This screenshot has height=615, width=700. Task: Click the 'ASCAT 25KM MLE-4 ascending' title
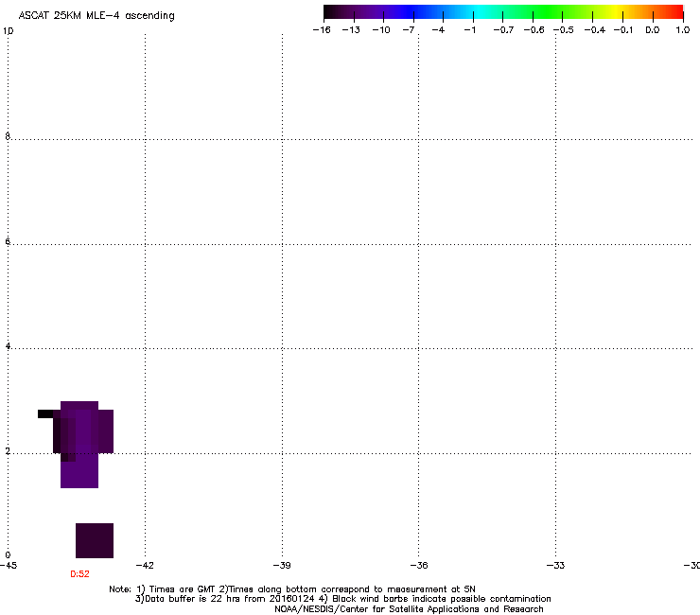tap(96, 16)
